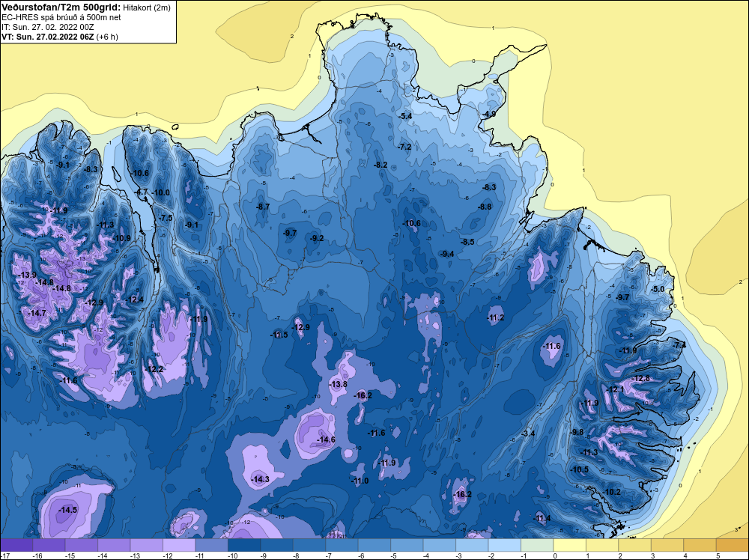Image resolution: width=749 pixels, height=560 pixels.
Task: Select legend swatch between 4 and 5
Action: [x=700, y=545]
